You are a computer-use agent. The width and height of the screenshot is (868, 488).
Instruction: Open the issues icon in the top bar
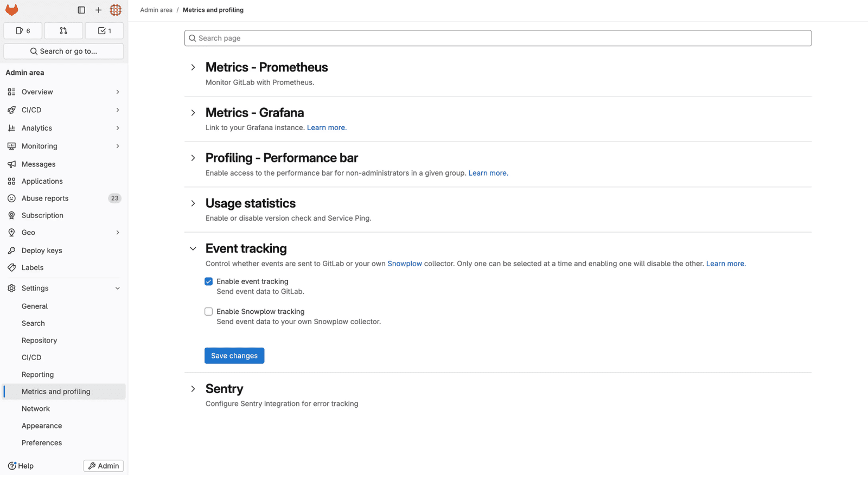pos(22,30)
